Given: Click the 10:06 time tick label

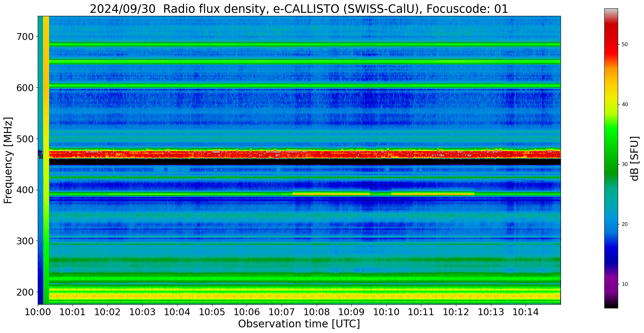Looking at the screenshot, I should coord(247,312).
